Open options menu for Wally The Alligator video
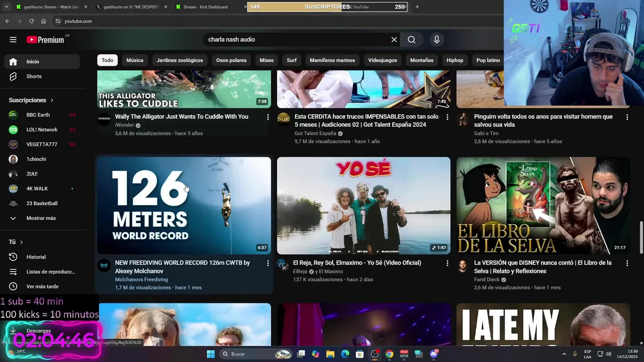The image size is (644, 362). point(268,117)
